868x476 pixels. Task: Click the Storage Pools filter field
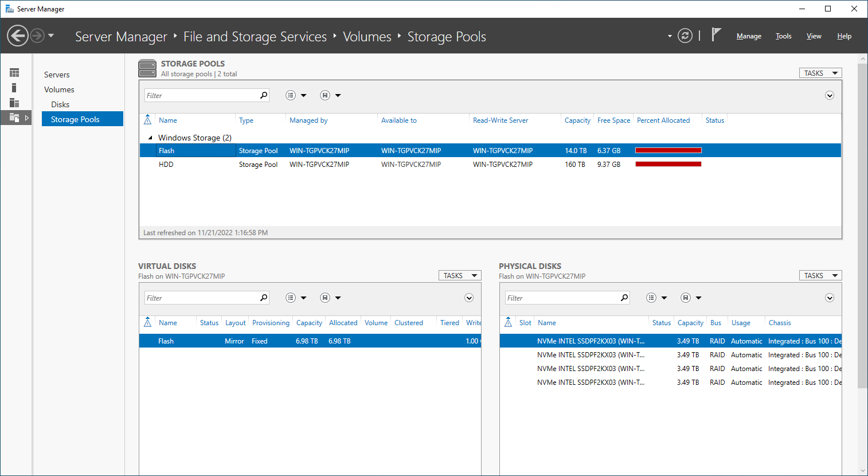201,95
